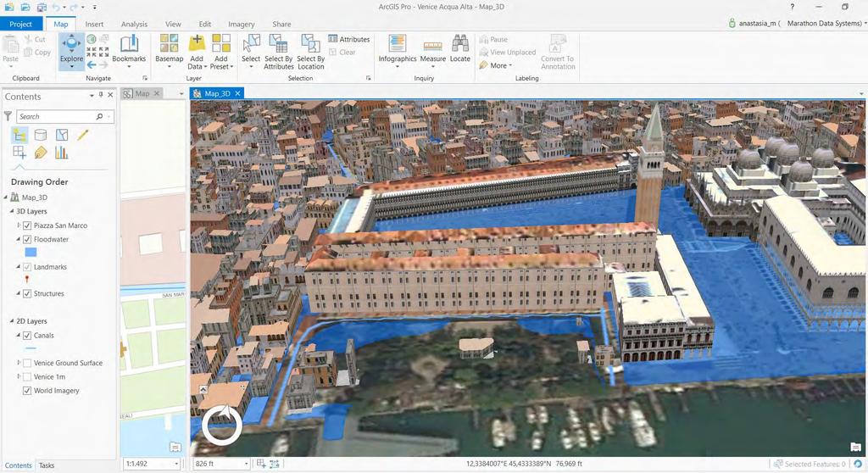List by Charts icon
868x473 pixels.
[x=61, y=153]
